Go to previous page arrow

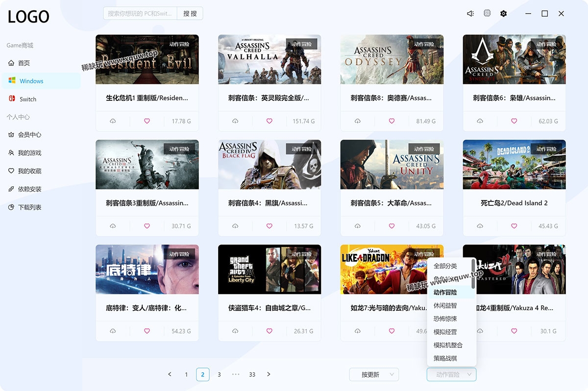click(170, 374)
